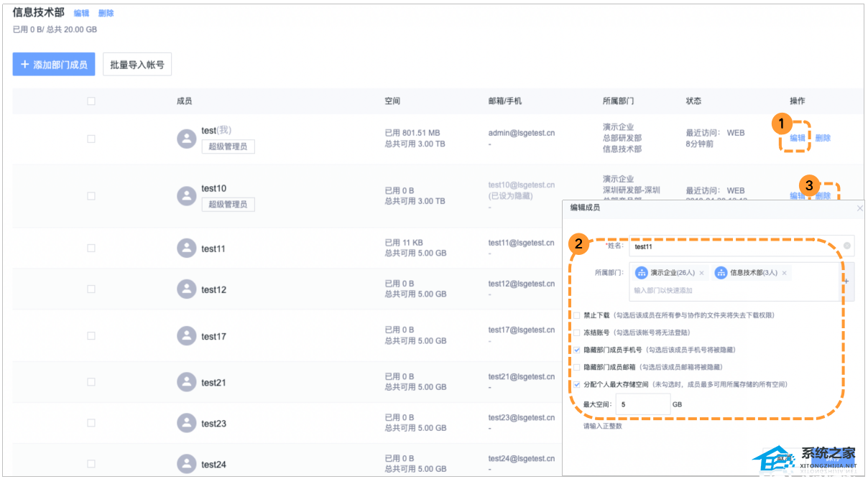Click the test12 member avatar icon
The image size is (868, 479).
tap(187, 289)
